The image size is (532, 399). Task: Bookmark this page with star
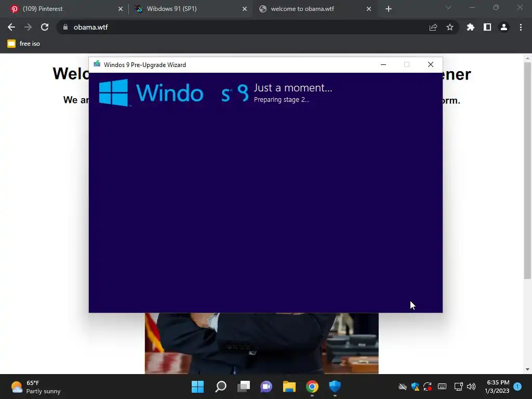pos(449,27)
